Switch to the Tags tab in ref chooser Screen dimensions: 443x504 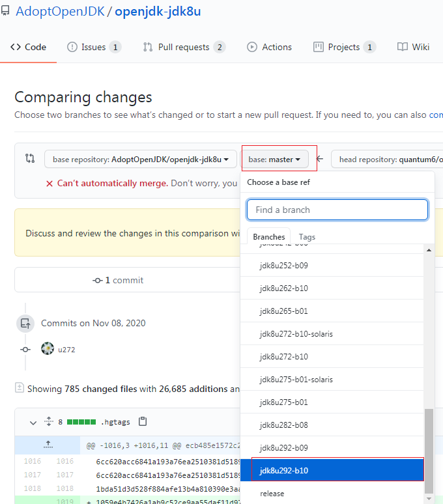point(307,237)
